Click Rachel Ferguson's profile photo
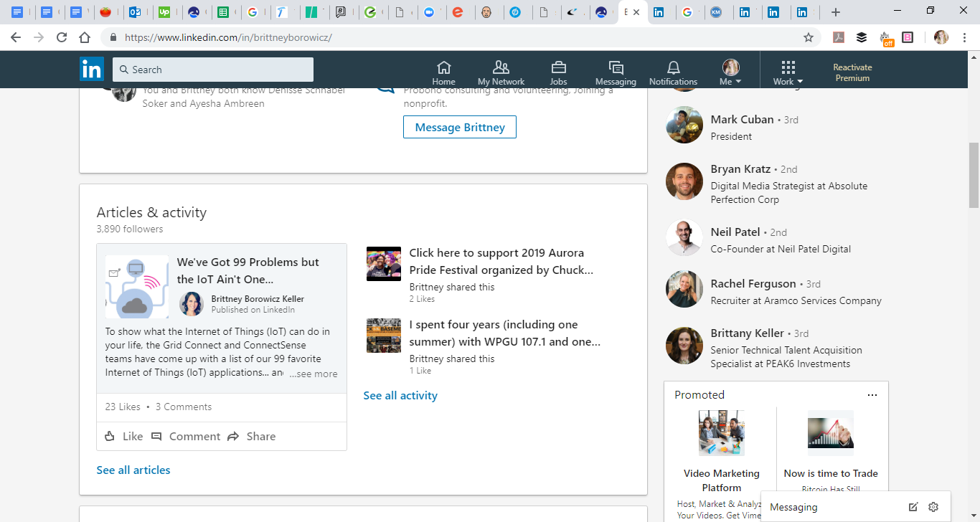The height and width of the screenshot is (522, 980). tap(684, 288)
